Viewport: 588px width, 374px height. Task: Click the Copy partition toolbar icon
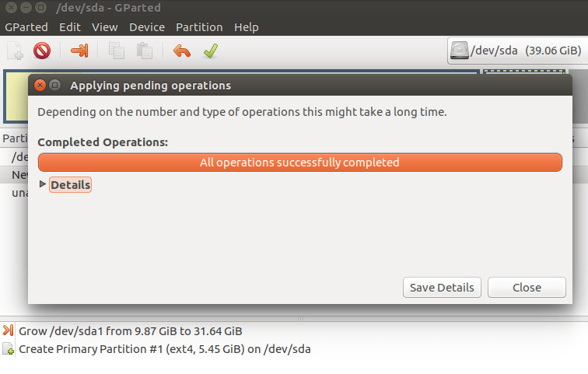coord(117,51)
